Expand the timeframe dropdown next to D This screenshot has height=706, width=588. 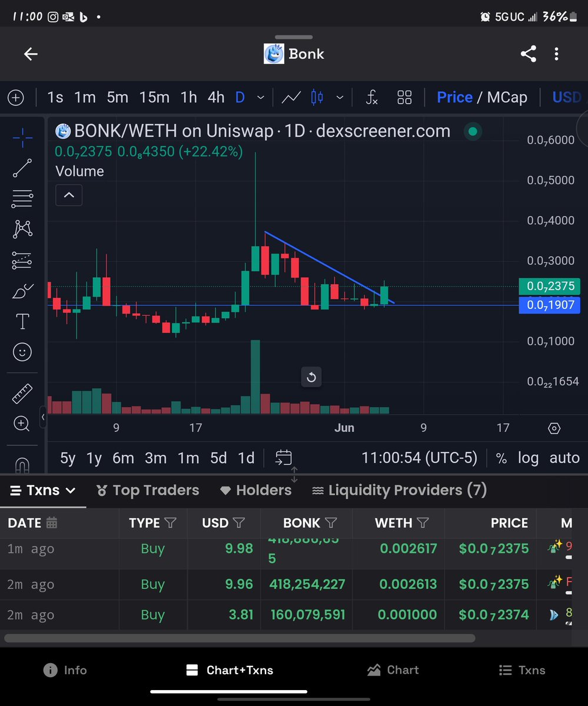tap(261, 98)
